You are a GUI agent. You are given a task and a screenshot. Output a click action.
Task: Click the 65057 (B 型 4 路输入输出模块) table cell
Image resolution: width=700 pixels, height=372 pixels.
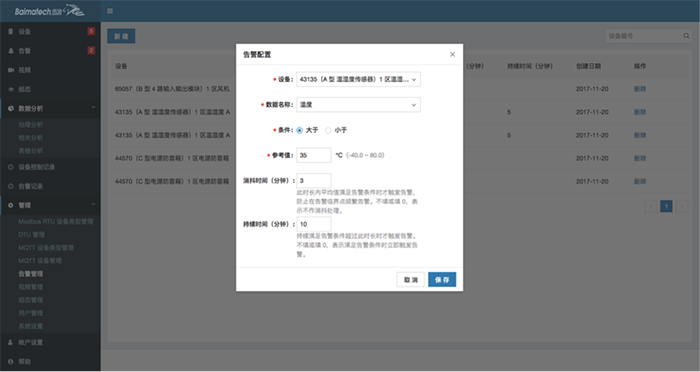pyautogui.click(x=172, y=89)
